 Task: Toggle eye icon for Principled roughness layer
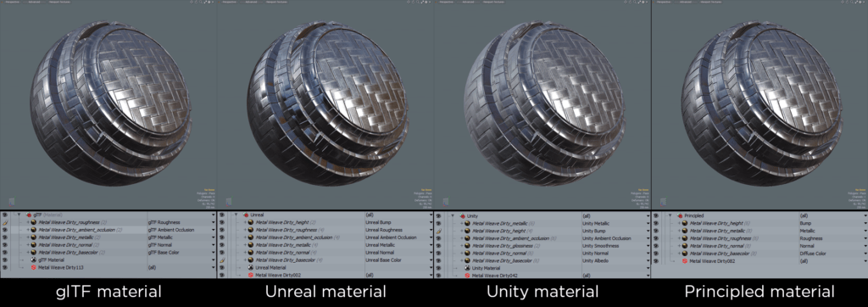click(x=656, y=238)
